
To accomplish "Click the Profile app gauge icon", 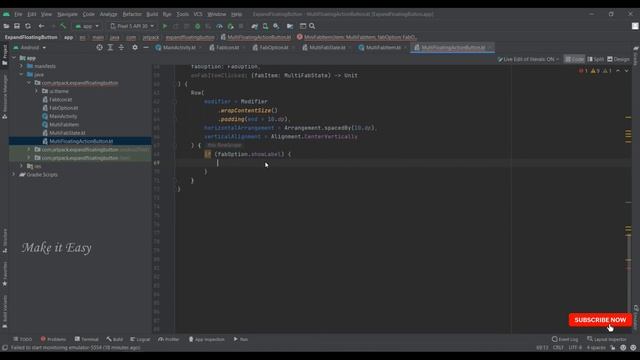I will coord(219,26).
